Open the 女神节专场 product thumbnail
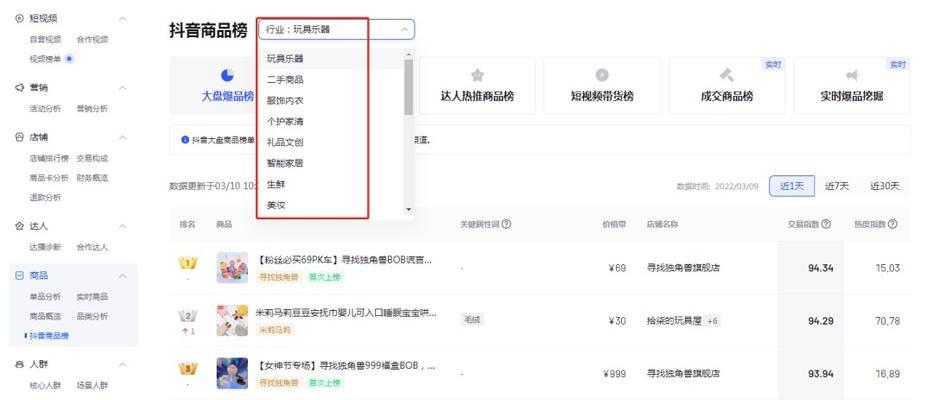This screenshot has height=400, width=933. [x=232, y=373]
